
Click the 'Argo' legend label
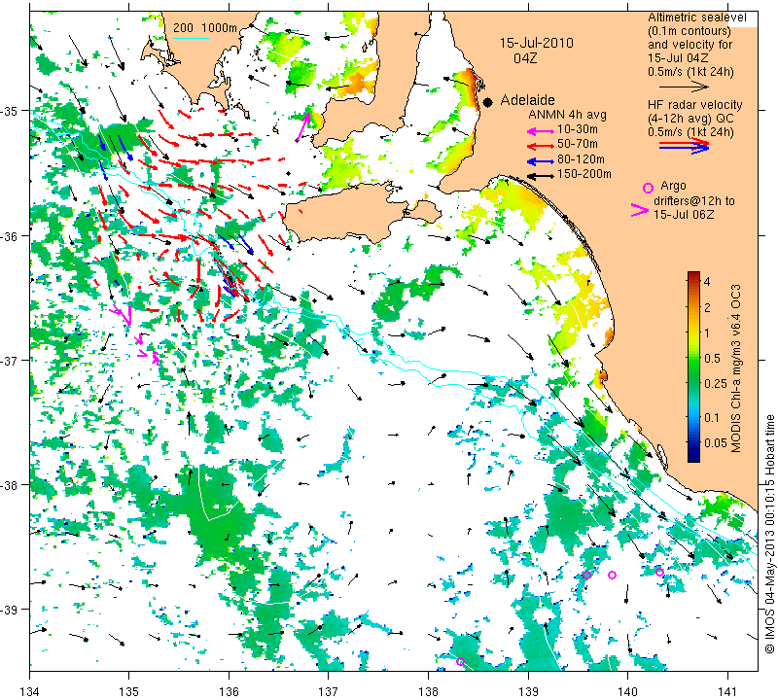click(673, 186)
